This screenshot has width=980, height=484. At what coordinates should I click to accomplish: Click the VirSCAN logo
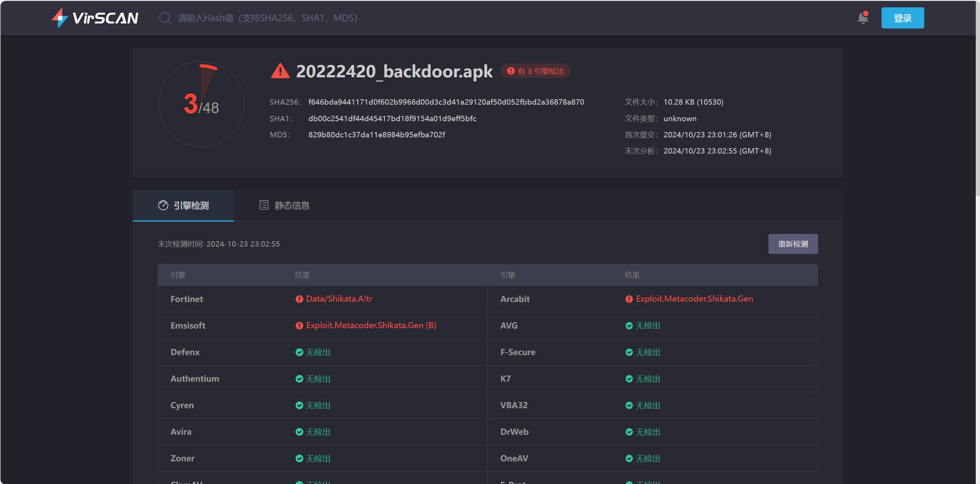click(x=95, y=18)
